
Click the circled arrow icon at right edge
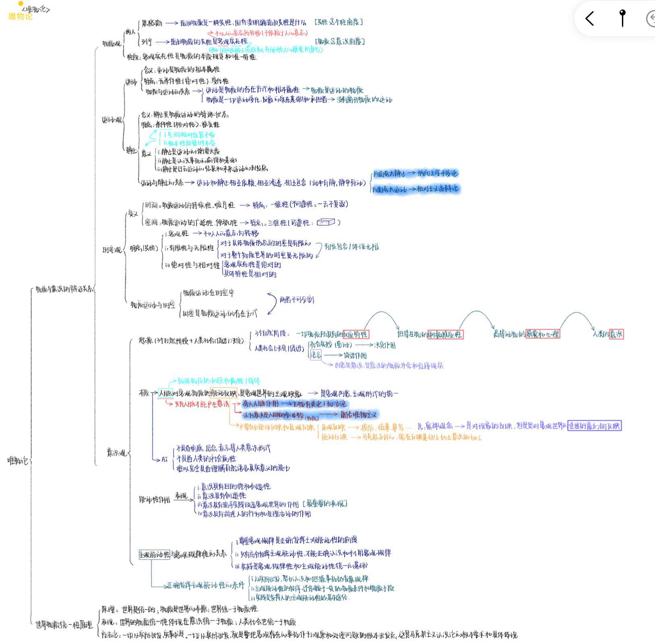[650, 19]
